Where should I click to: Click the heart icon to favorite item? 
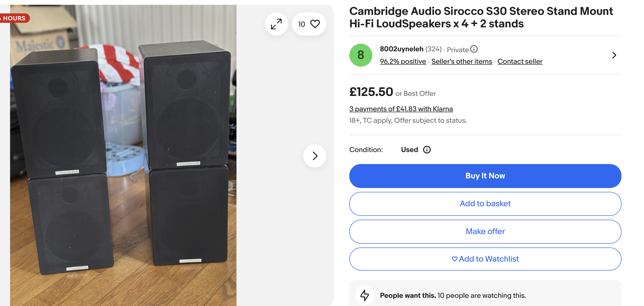click(315, 24)
